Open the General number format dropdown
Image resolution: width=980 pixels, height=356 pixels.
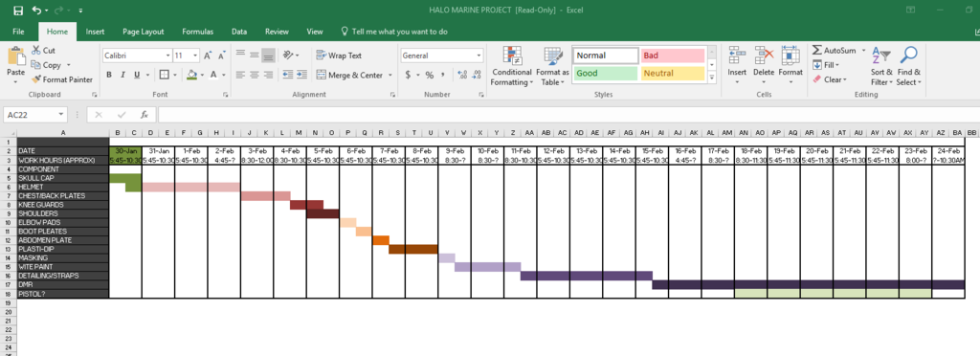(479, 56)
